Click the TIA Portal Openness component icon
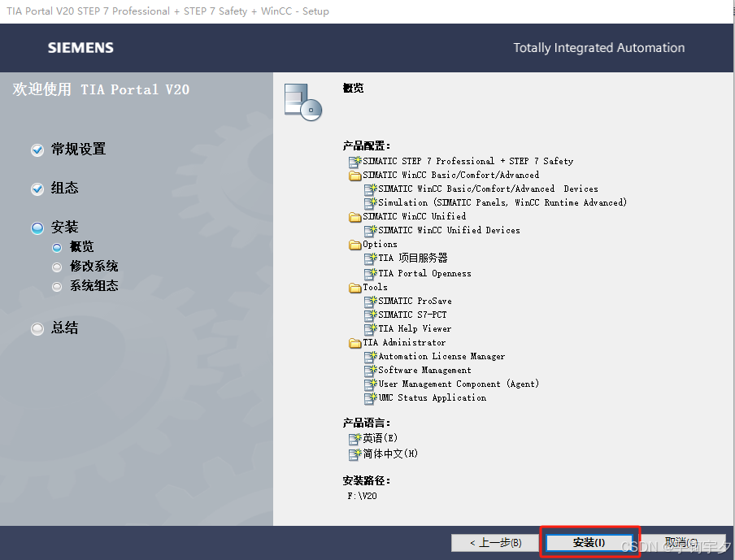The image size is (735, 560). tap(370, 274)
